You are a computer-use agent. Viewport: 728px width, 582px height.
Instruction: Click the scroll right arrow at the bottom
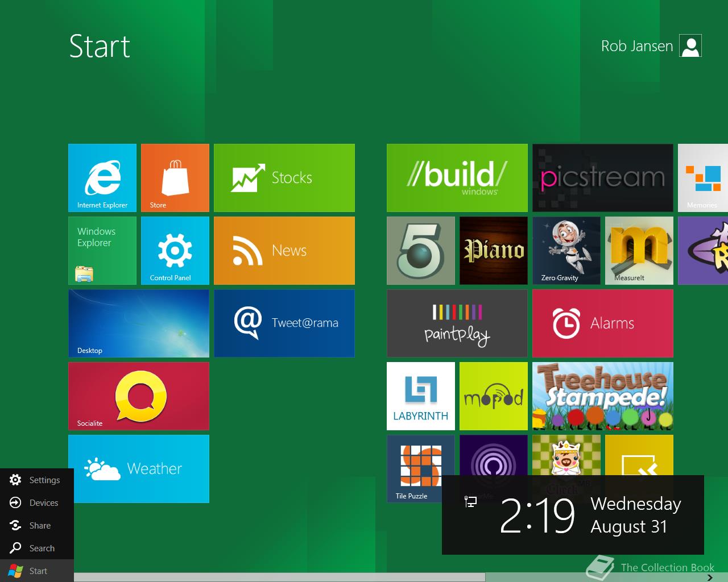pyautogui.click(x=710, y=577)
